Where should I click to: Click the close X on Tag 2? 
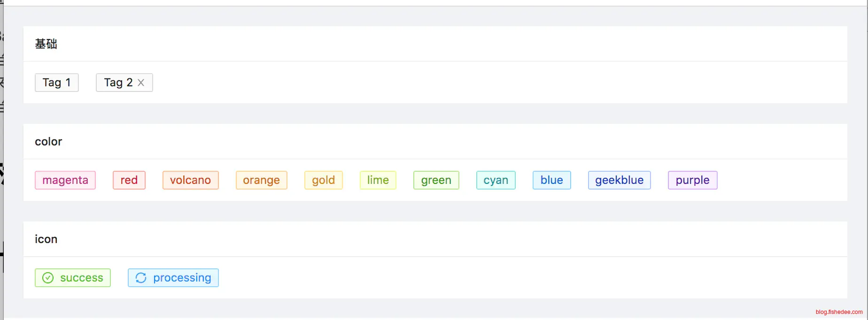point(141,83)
